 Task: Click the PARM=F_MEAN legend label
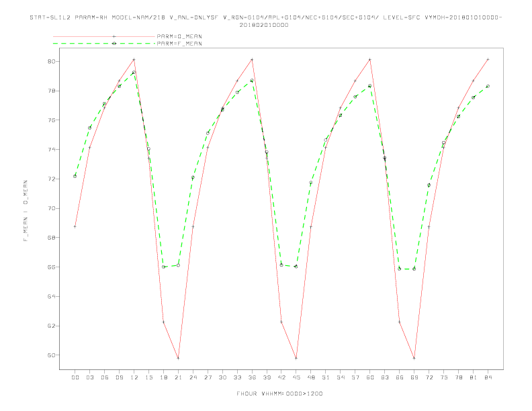[x=179, y=44]
